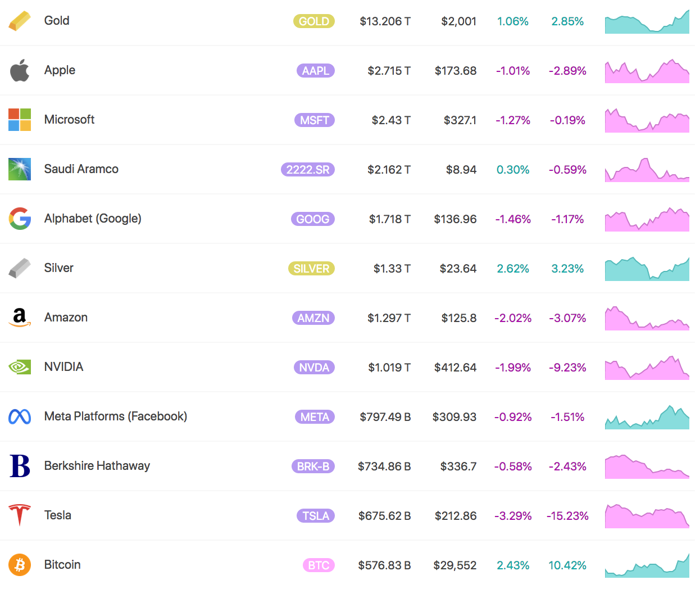Click the Meta Platforms logo icon

pos(20,416)
